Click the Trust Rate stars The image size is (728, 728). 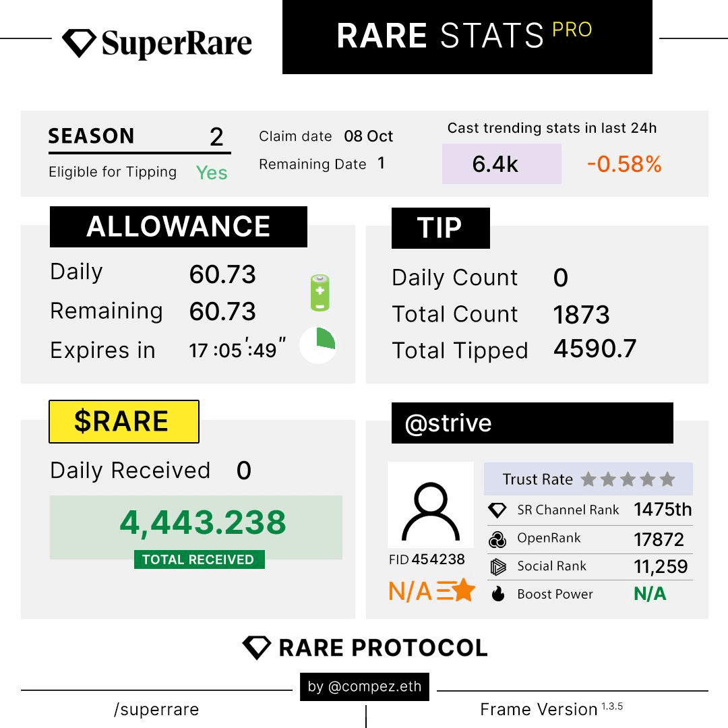pyautogui.click(x=628, y=479)
